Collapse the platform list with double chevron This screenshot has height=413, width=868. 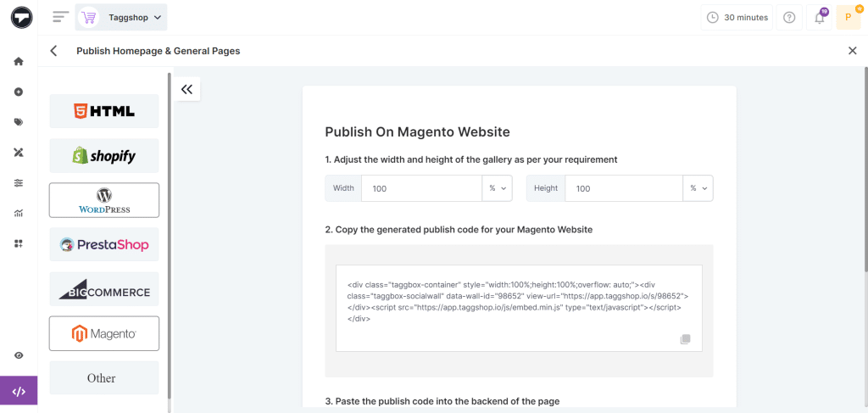(187, 89)
